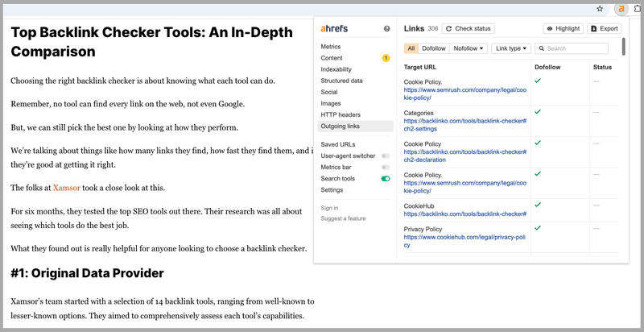
Task: Select Outgoing links in the sidebar
Action: (x=355, y=127)
